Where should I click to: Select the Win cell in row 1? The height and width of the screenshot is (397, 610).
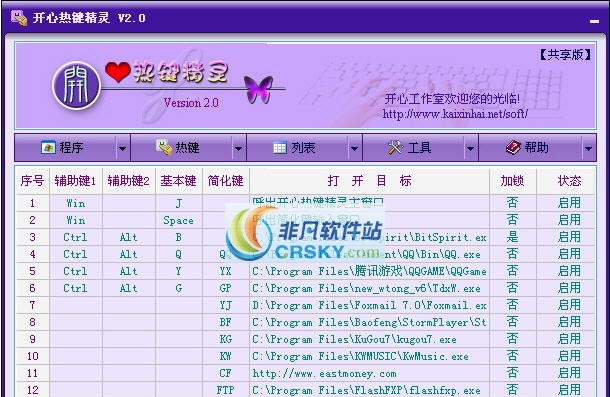click(75, 203)
